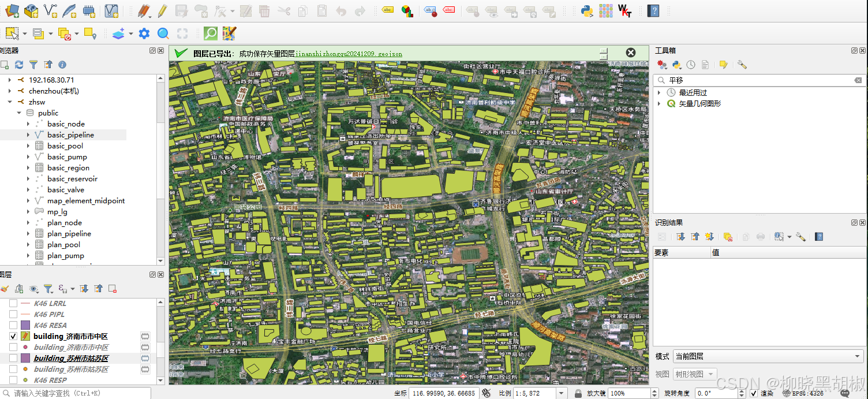Screen dimensions: 868x399
Task: Create a new Shapefile layer
Action: [51, 10]
